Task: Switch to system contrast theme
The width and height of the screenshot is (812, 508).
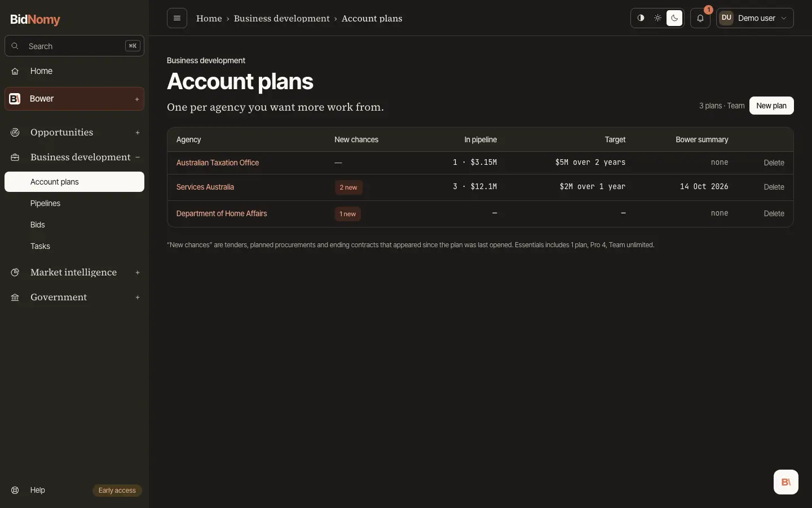Action: click(641, 18)
